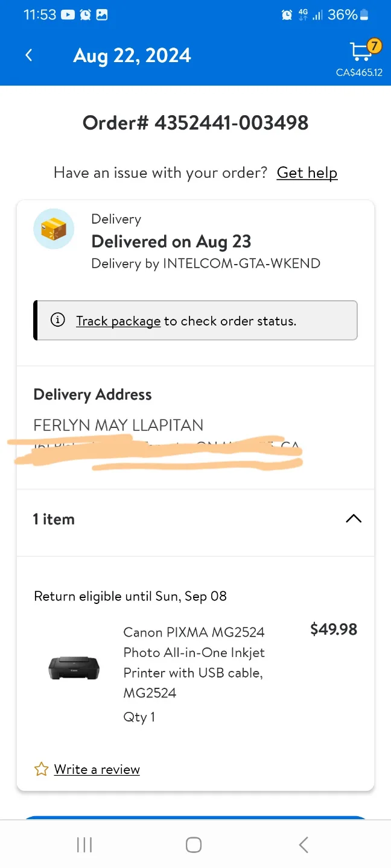Tap the Delivered on Aug 23 status
The image size is (391, 868).
pyautogui.click(x=171, y=242)
